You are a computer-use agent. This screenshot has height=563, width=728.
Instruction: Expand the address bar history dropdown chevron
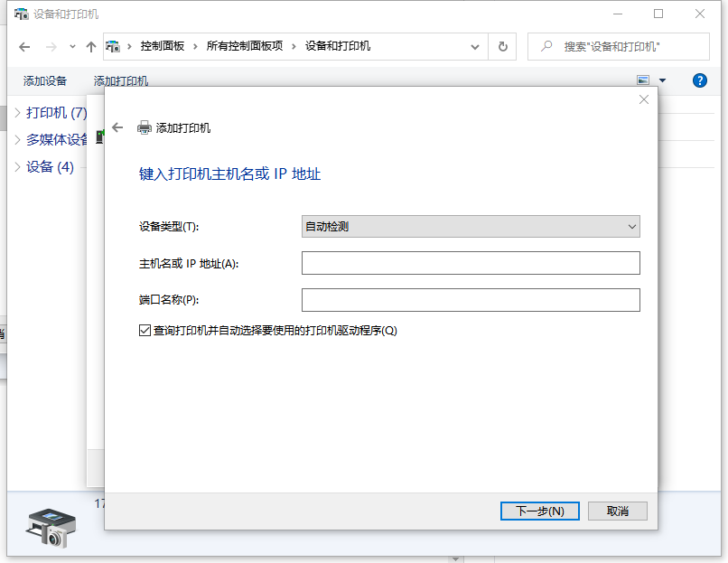[475, 46]
